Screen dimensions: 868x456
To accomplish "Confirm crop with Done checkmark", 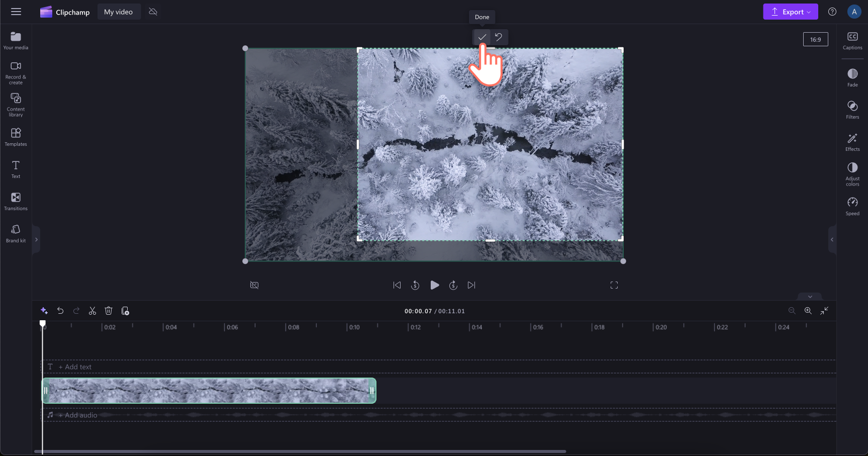I will (482, 37).
